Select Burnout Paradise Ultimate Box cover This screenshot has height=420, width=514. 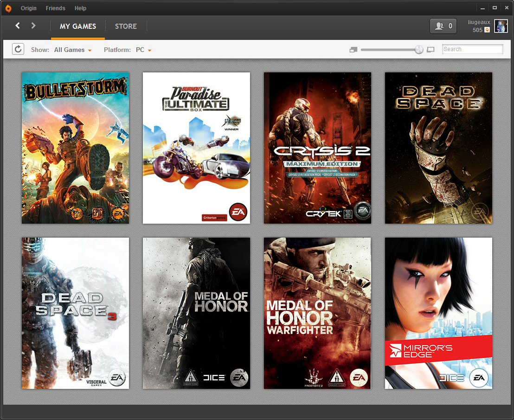click(196, 148)
